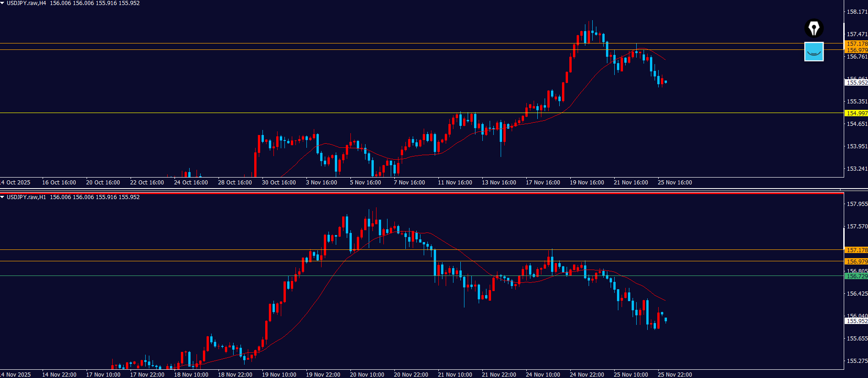Select the yellow 154.997 price label
The image size is (868, 378).
click(x=856, y=113)
